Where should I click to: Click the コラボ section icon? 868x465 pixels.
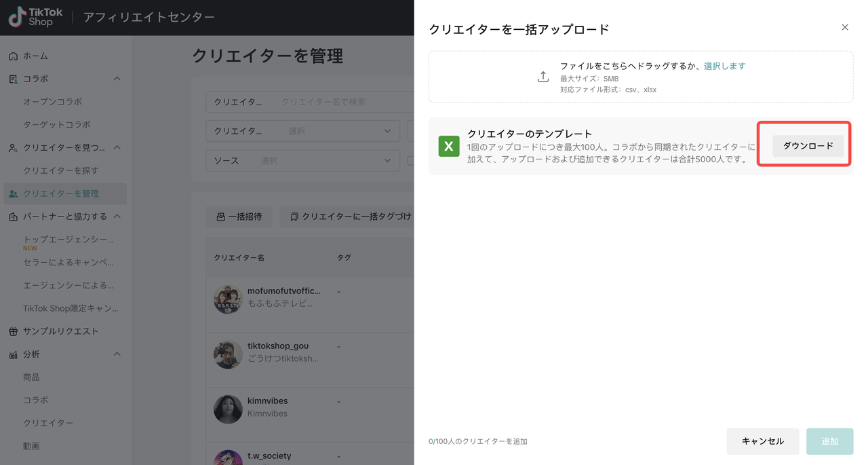tap(13, 79)
